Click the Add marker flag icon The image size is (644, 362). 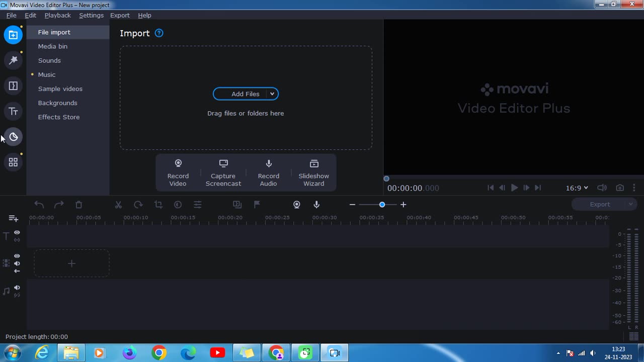257,205
